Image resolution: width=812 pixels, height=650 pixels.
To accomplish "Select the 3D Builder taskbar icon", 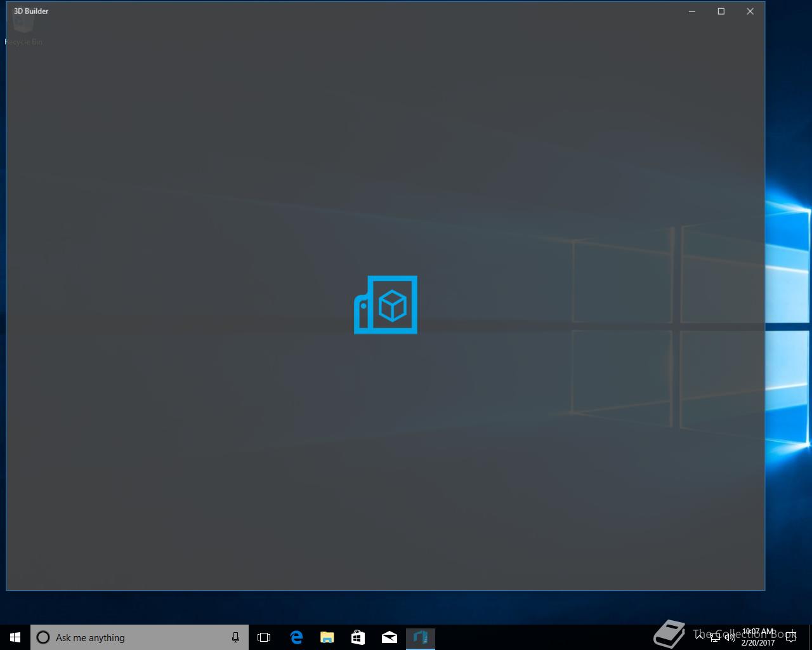I will 420,637.
